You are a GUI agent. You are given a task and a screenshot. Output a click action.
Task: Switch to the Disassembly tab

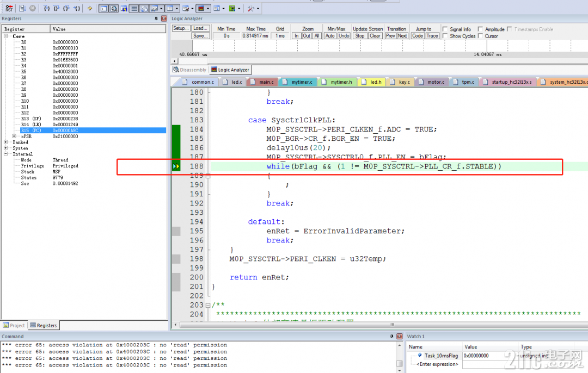(190, 70)
